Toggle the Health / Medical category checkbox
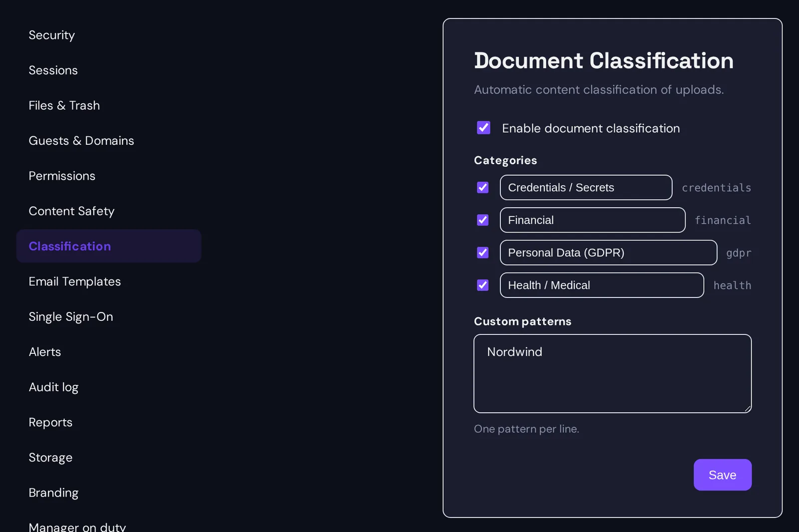 pos(482,285)
